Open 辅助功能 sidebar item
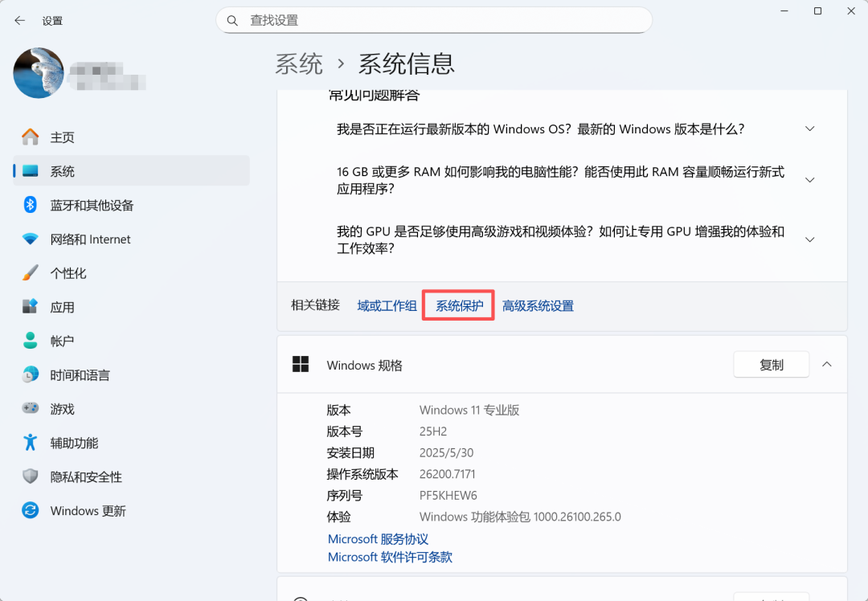Viewport: 868px width, 601px height. 132,443
